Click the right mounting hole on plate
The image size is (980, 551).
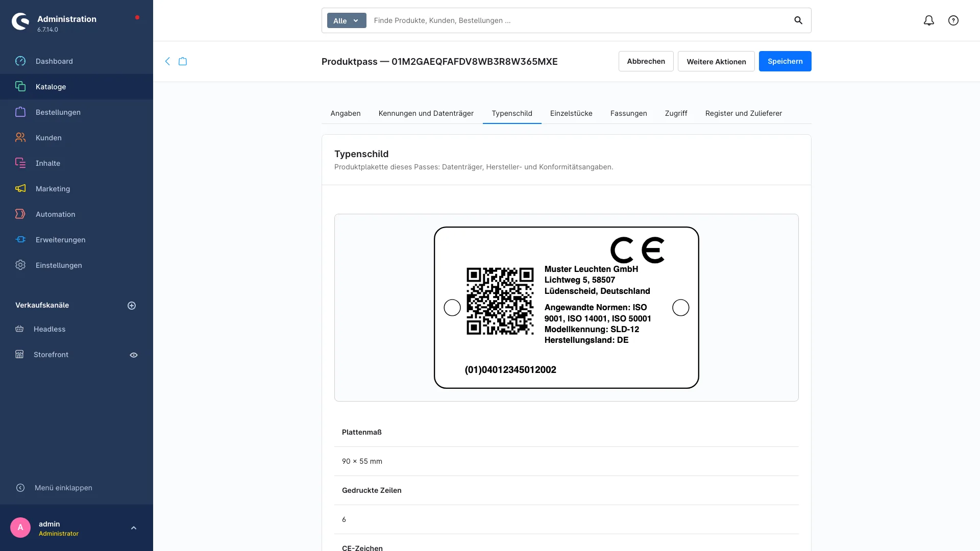pyautogui.click(x=681, y=308)
